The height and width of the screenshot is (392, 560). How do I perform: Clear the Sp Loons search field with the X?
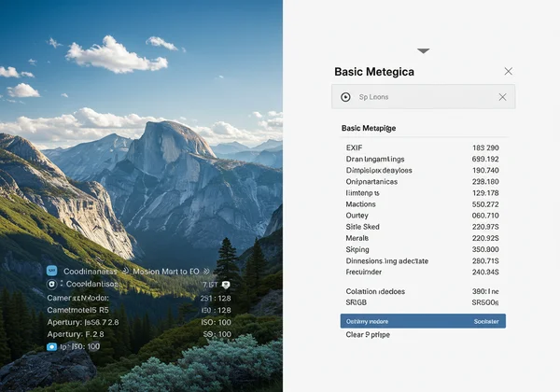coord(502,97)
